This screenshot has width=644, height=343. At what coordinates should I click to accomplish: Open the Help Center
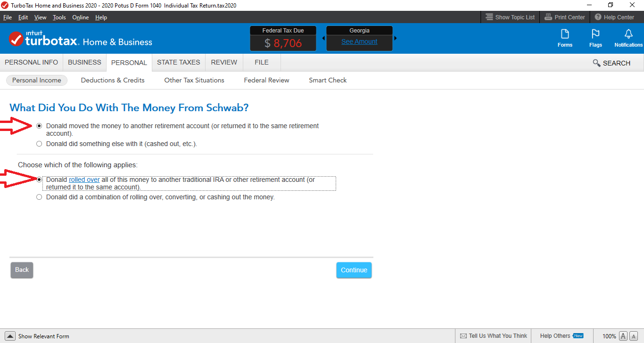point(614,17)
